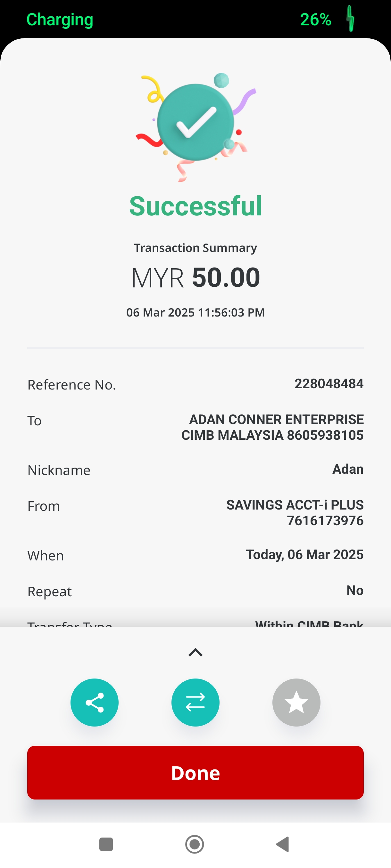Tap the Successful heading text
This screenshot has width=391, height=868.
point(195,206)
